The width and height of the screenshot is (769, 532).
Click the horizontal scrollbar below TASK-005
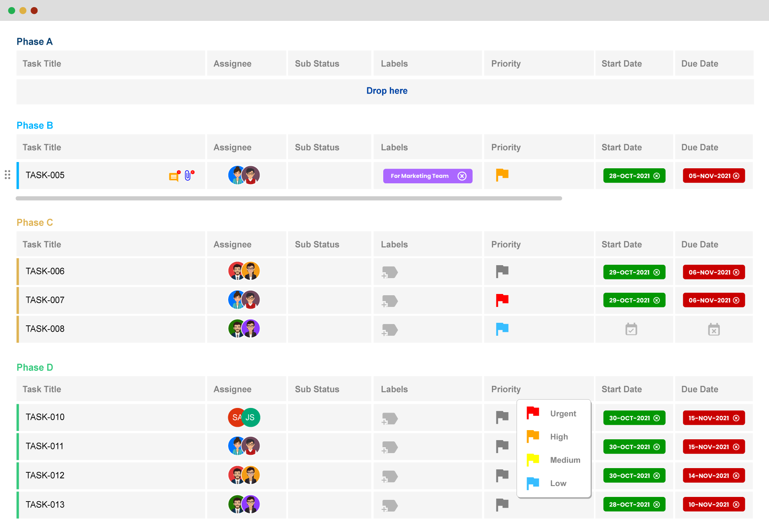[x=288, y=198]
